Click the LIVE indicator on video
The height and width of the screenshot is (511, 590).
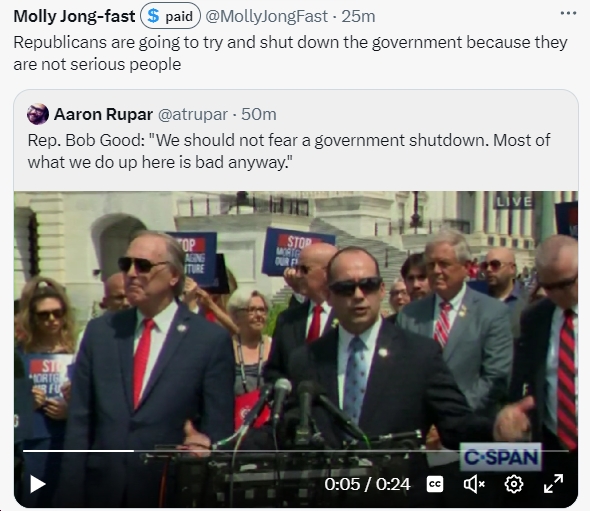coord(514,201)
